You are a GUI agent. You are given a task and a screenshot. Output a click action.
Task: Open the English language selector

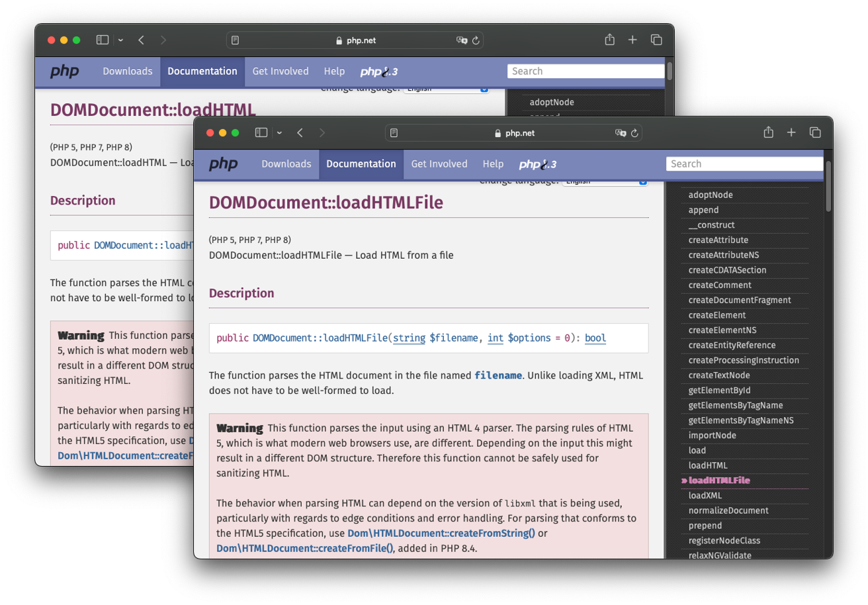coord(605,181)
